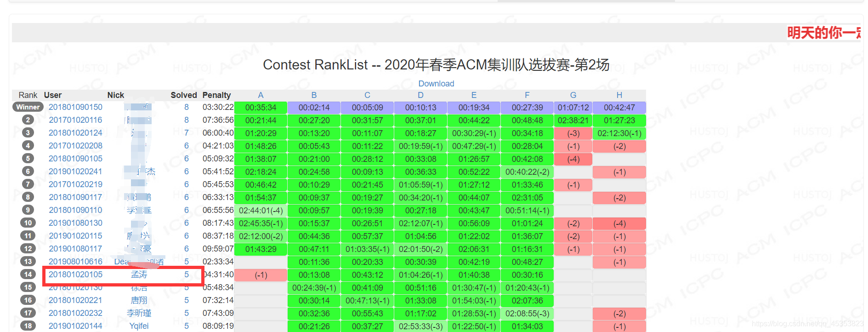Click the rank 12 badge

click(28, 249)
